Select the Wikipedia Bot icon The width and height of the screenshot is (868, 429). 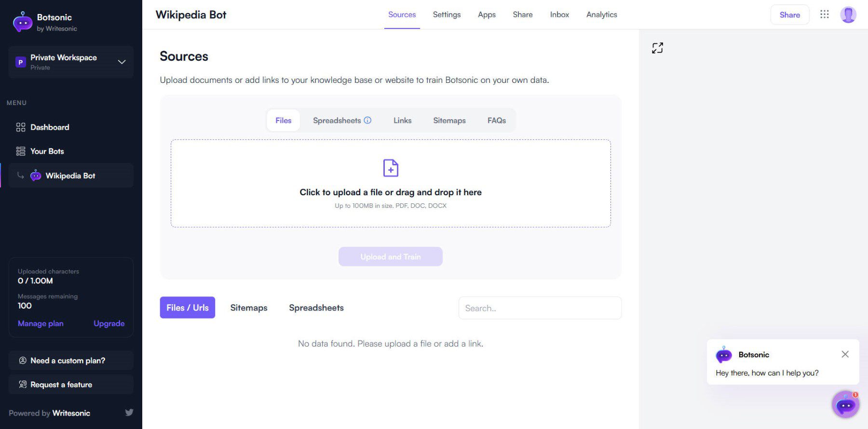pyautogui.click(x=35, y=175)
